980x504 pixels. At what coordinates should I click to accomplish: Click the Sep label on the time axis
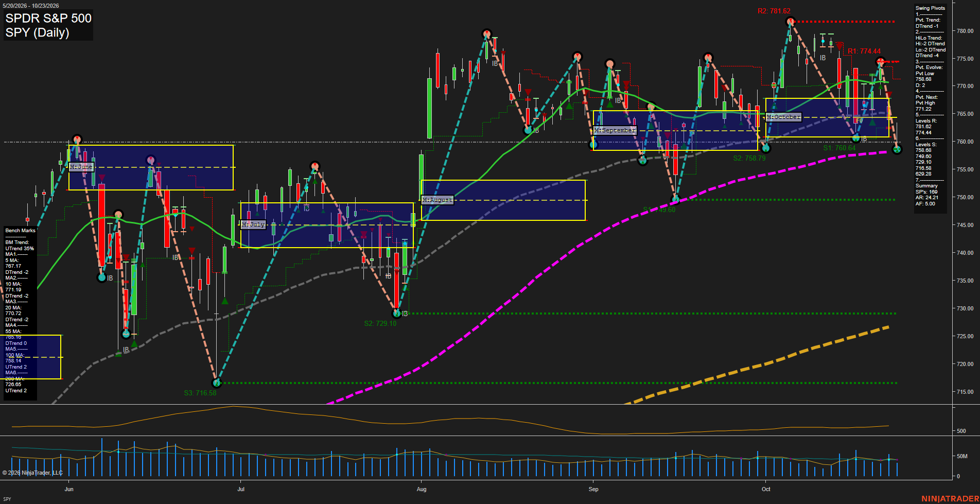pos(593,489)
